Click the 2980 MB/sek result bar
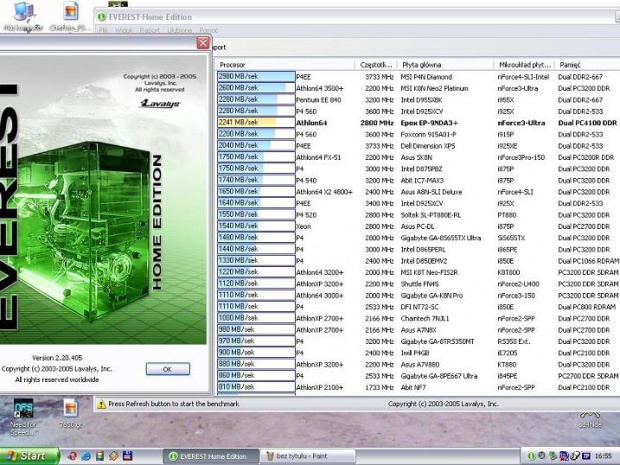Image resolution: width=620 pixels, height=465 pixels. point(255,76)
